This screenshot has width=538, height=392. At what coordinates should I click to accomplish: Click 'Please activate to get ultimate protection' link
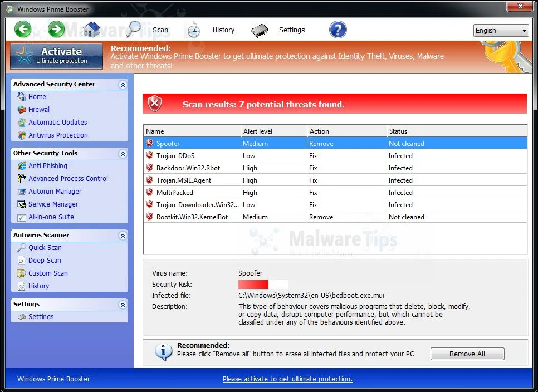click(287, 379)
